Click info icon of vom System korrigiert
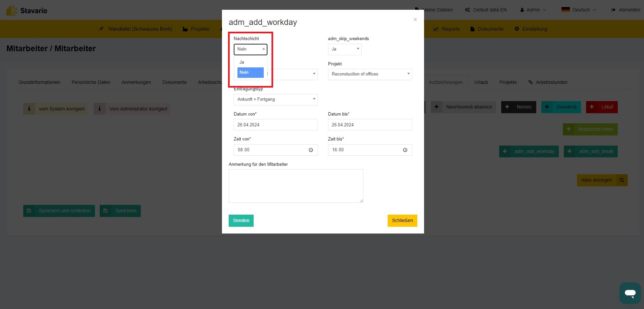 click(x=29, y=109)
